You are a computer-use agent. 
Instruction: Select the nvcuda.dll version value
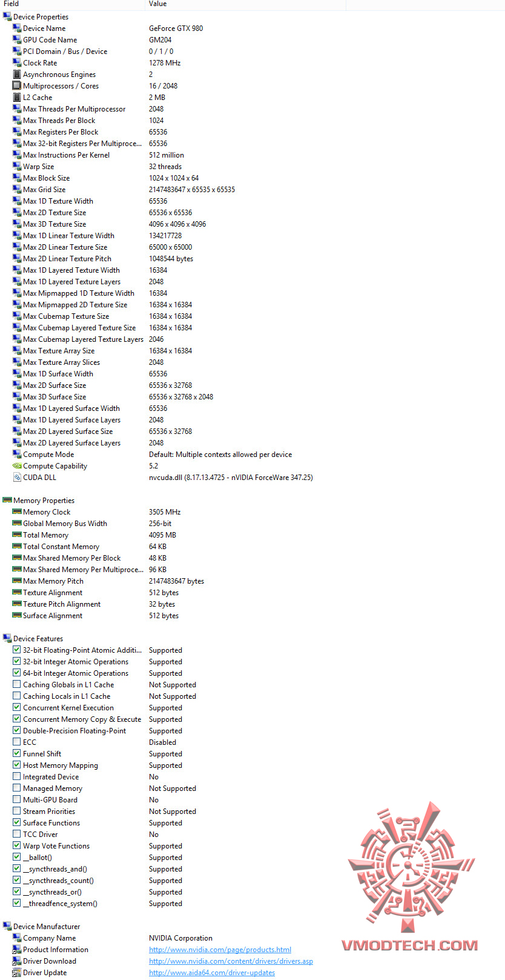231,478
